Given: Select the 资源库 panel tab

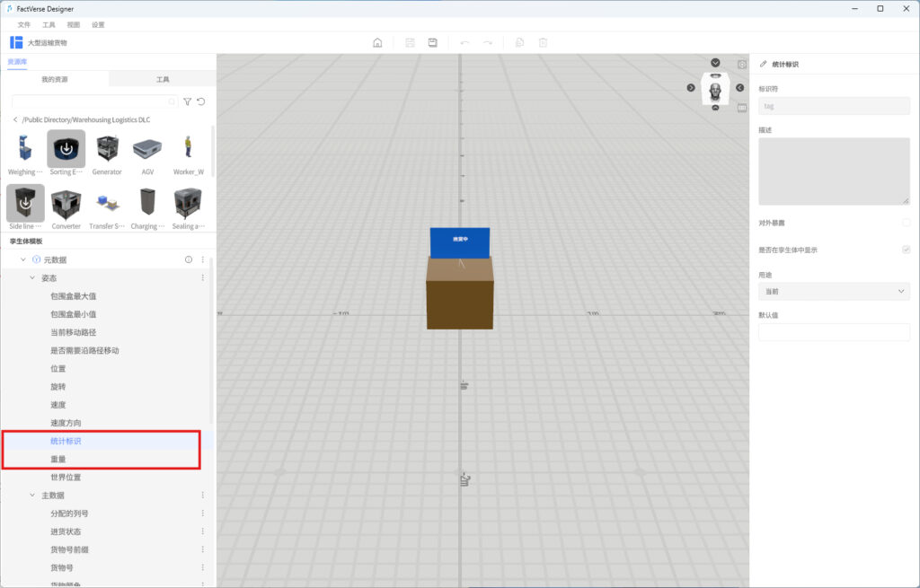Looking at the screenshot, I should [x=17, y=62].
